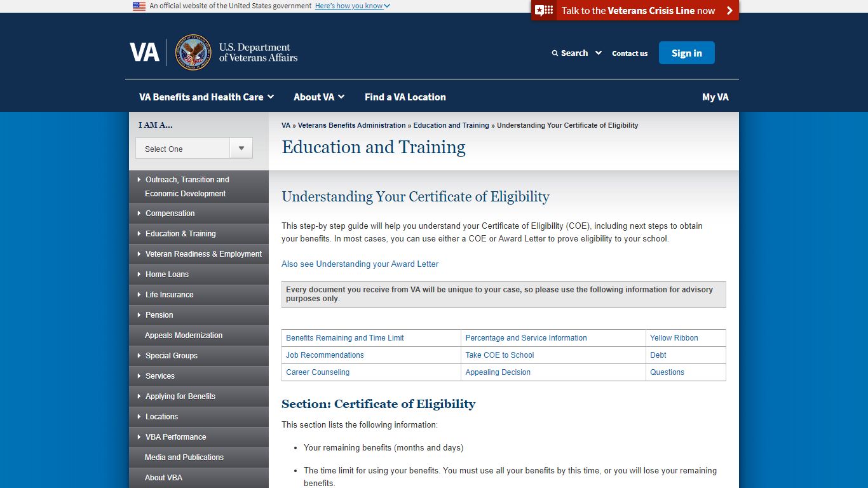Image resolution: width=868 pixels, height=488 pixels.
Task: Click the "Talk to the Veterans Crisis Line now" text
Action: pos(638,10)
